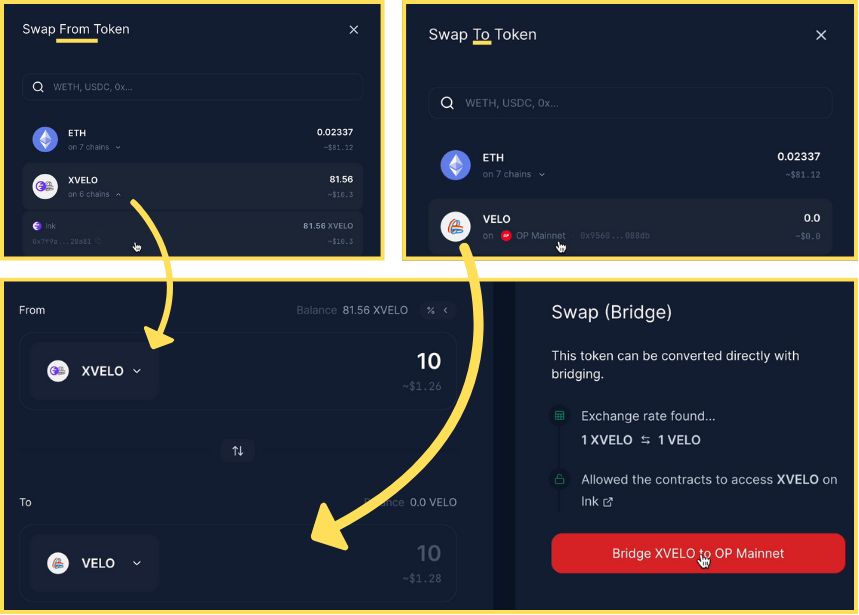Image resolution: width=859 pixels, height=615 pixels.
Task: Click the search magnifier in Swap To Token
Action: (x=447, y=103)
